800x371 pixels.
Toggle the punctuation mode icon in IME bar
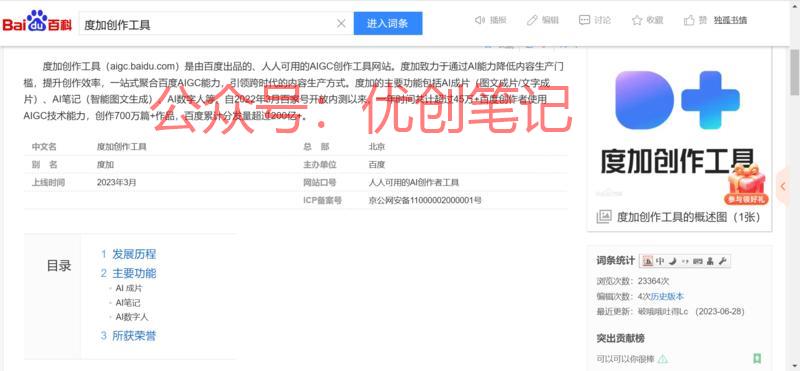click(x=685, y=261)
